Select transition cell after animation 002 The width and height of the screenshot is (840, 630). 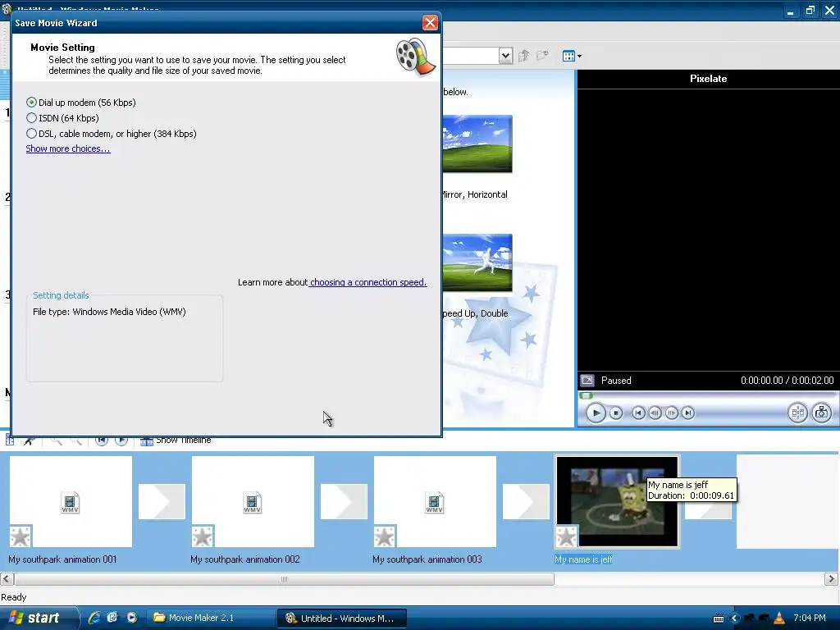(344, 501)
